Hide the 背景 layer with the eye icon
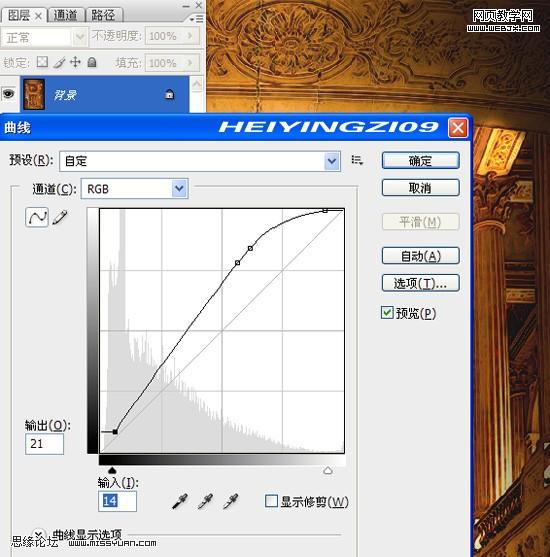This screenshot has width=550, height=557. (8, 94)
